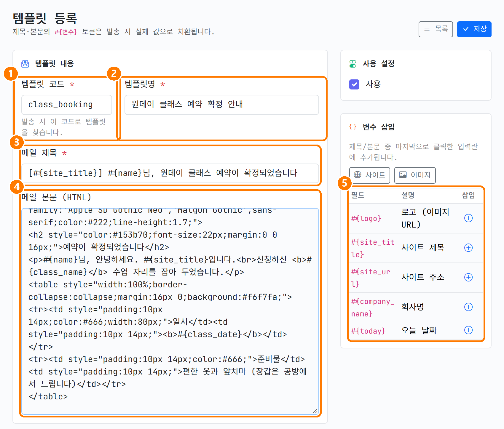The width and height of the screenshot is (504, 429).
Task: Click the 메일 제목 input field
Action: pos(170,173)
